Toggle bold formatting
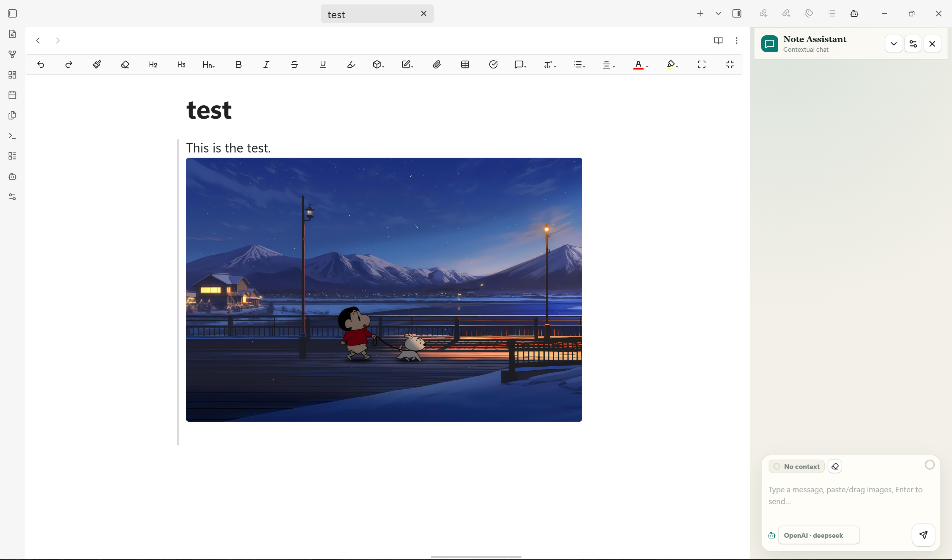The width and height of the screenshot is (952, 560). click(238, 65)
